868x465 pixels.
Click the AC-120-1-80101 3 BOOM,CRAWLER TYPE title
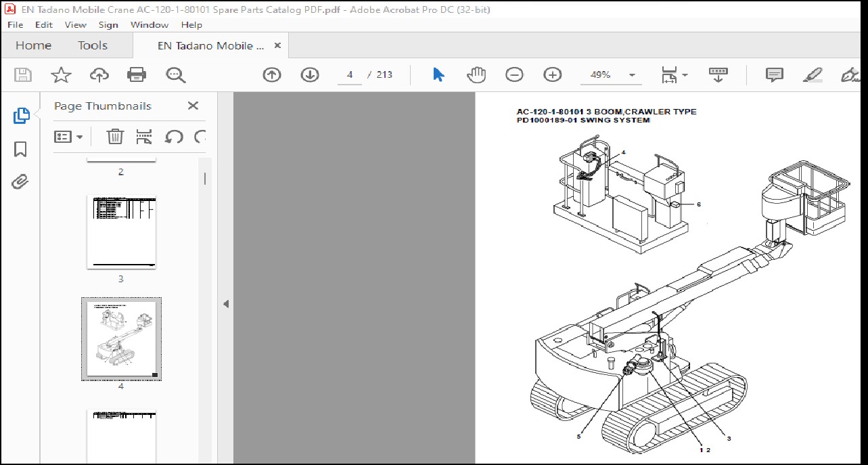click(x=606, y=112)
